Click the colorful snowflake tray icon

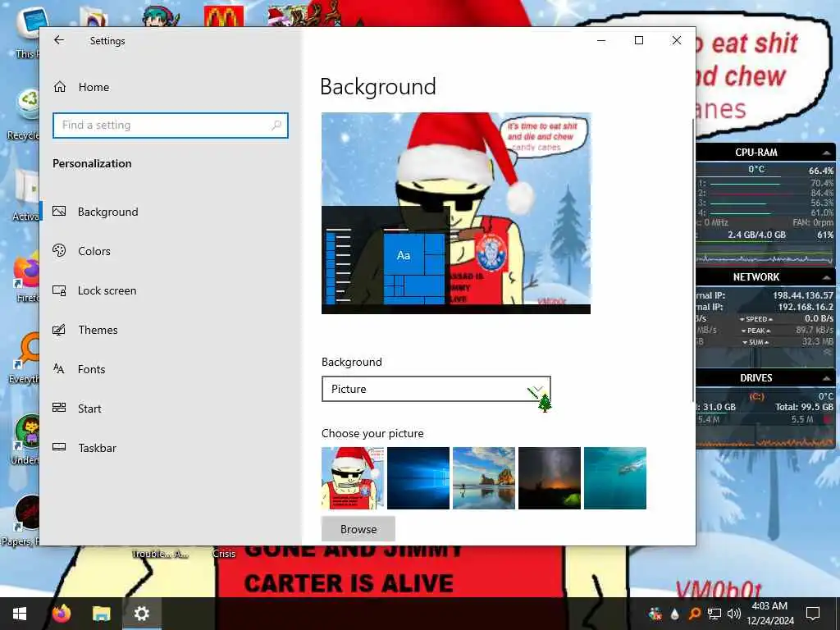point(655,614)
